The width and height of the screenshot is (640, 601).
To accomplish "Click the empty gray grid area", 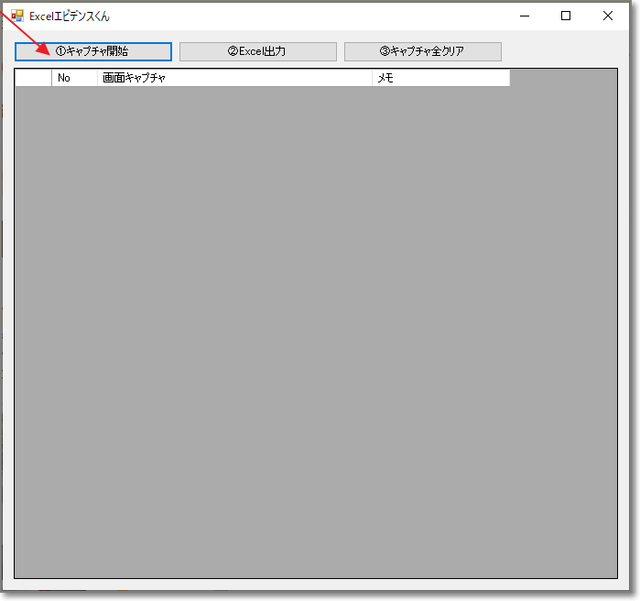I will (x=315, y=330).
